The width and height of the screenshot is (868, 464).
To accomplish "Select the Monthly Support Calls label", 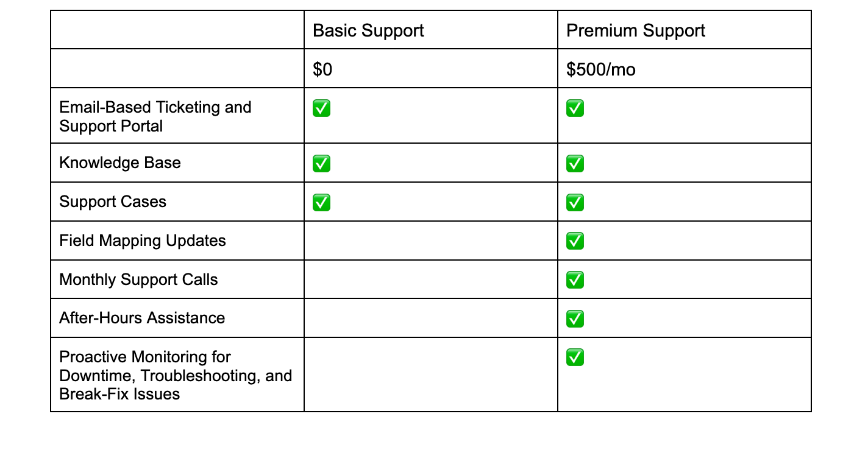I will (138, 280).
